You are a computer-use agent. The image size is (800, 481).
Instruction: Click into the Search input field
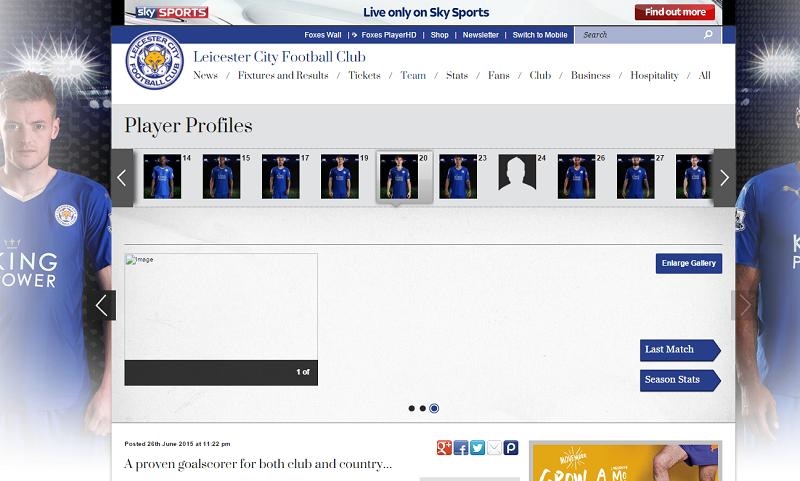pyautogui.click(x=638, y=35)
